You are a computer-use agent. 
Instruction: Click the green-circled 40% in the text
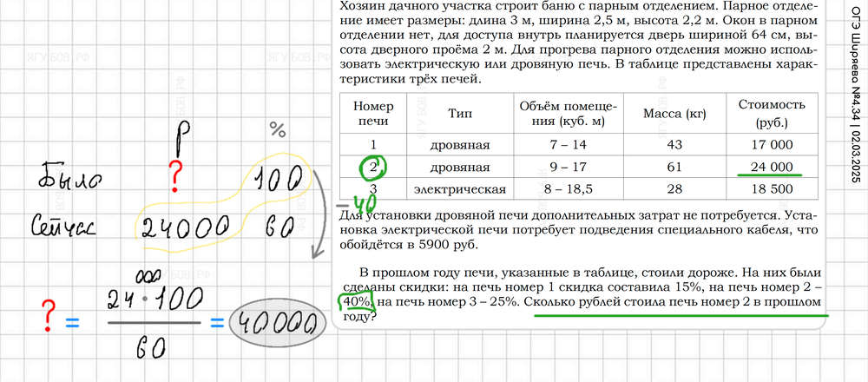point(356,301)
